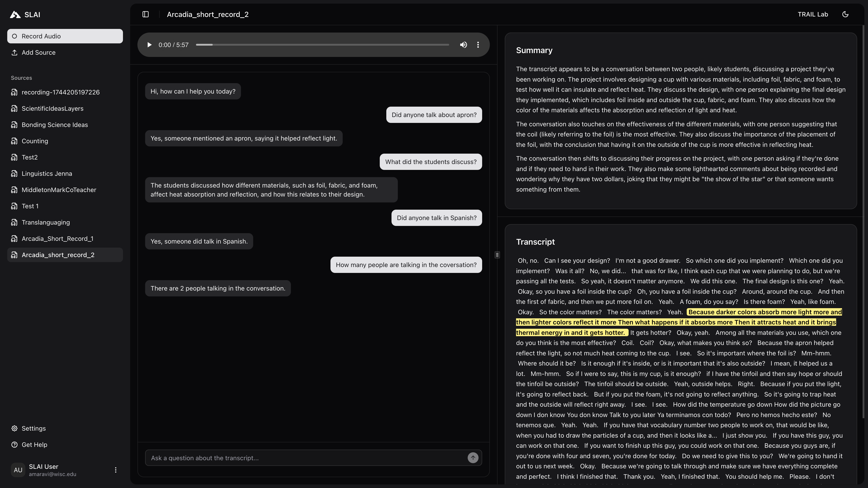Mute the audio with the speaker icon

coord(463,45)
